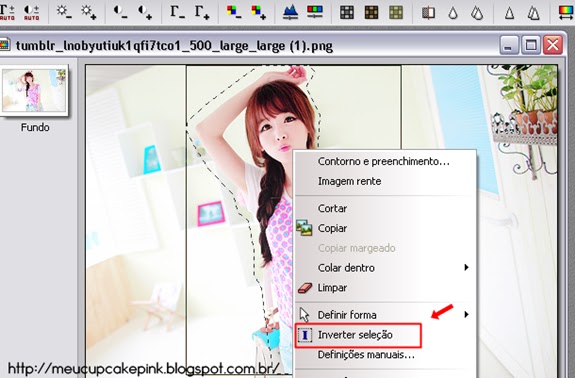The width and height of the screenshot is (575, 378).
Task: Apply the sharpen single-triangle icon
Action: [x=509, y=13]
